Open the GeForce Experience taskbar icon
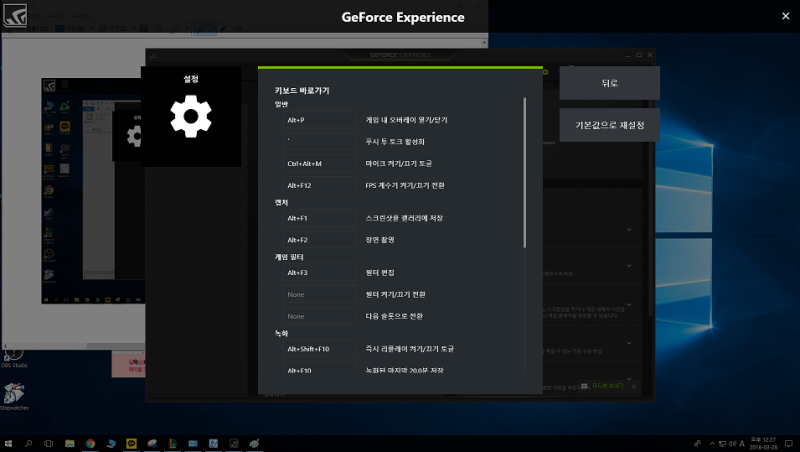Image resolution: width=800 pixels, height=452 pixels. tap(234, 443)
